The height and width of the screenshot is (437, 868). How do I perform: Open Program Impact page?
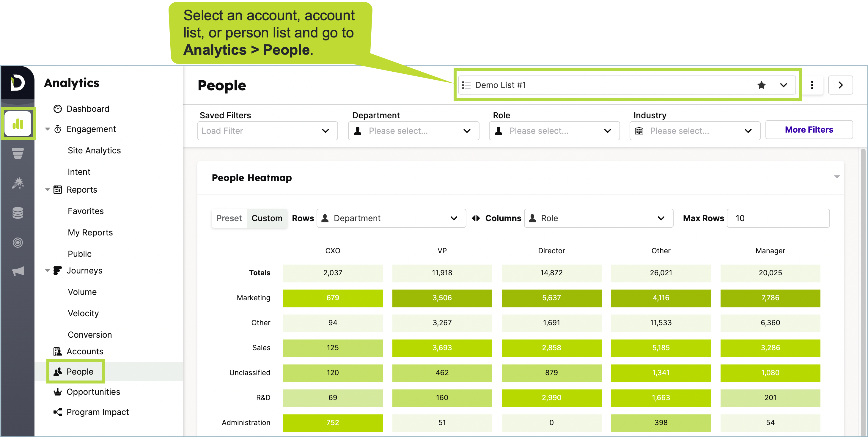coord(98,412)
